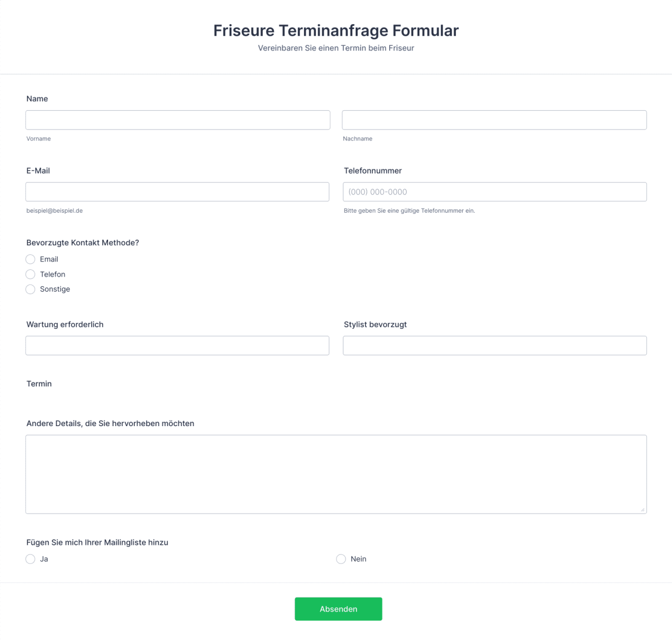Focus the Vorname input field
The height and width of the screenshot is (640, 672).
coord(177,120)
